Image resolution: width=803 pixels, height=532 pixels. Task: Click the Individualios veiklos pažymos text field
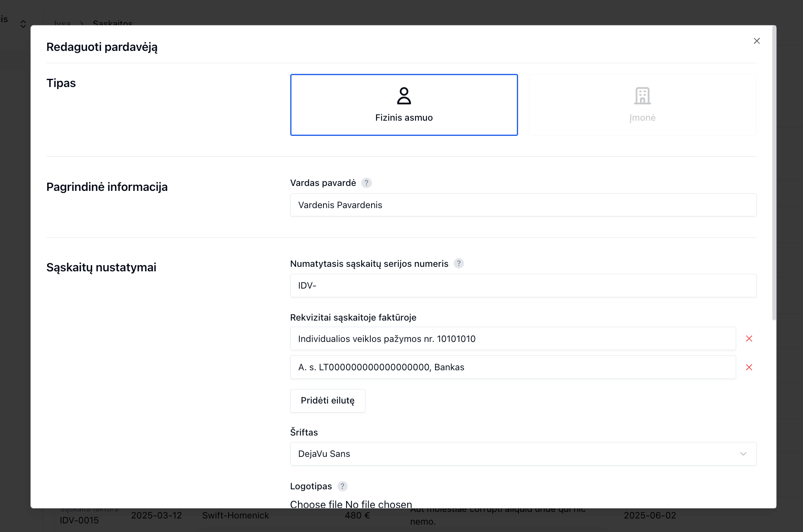tap(513, 339)
